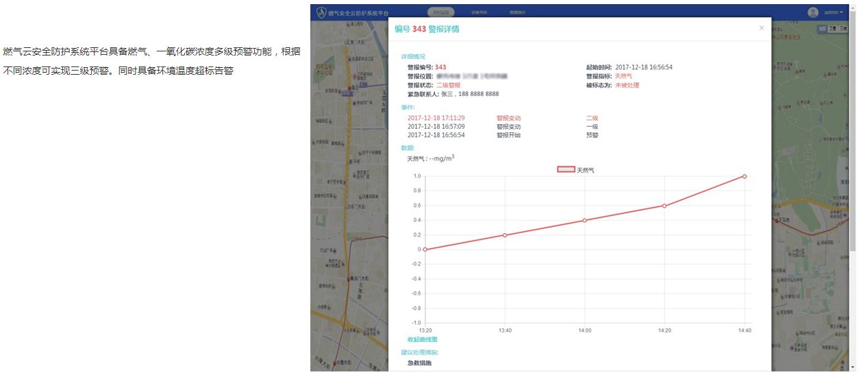Toggle the 天然气 series in chart legend
Viewport: 868px width, 379px height.
pos(575,169)
